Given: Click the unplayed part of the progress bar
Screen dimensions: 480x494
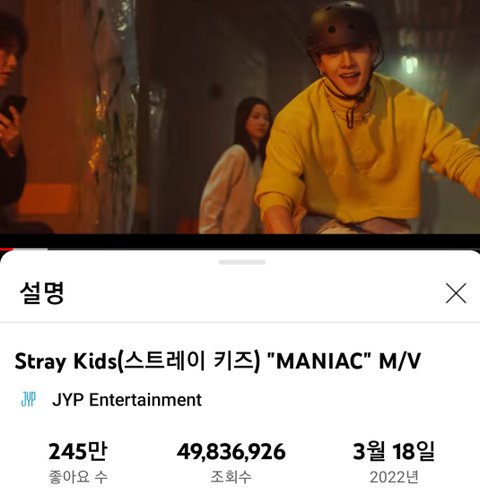Looking at the screenshot, I should tap(246, 249).
